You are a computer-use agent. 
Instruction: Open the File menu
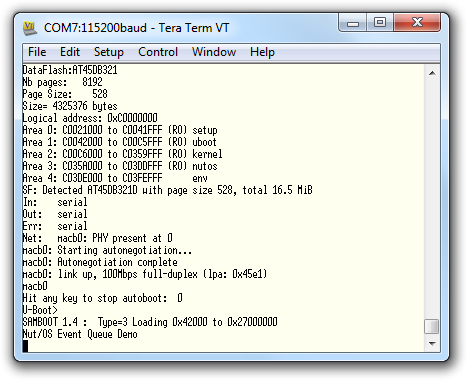pos(37,52)
